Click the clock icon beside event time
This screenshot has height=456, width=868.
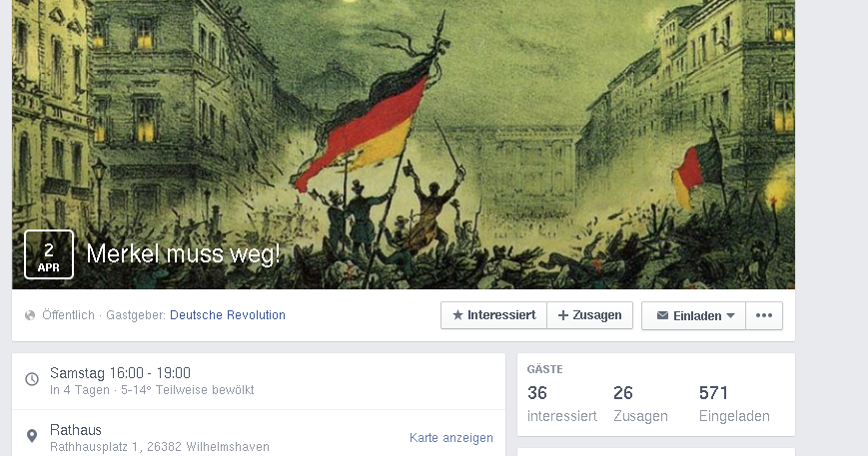(32, 379)
